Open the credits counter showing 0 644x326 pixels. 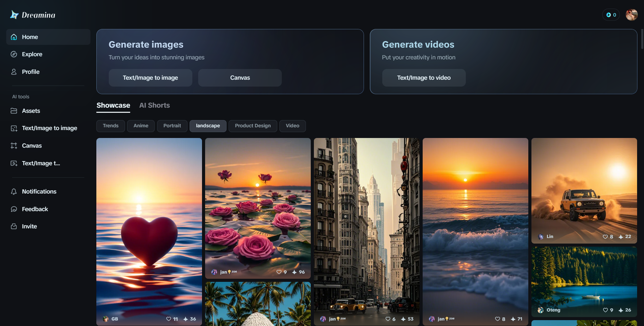coord(611,15)
